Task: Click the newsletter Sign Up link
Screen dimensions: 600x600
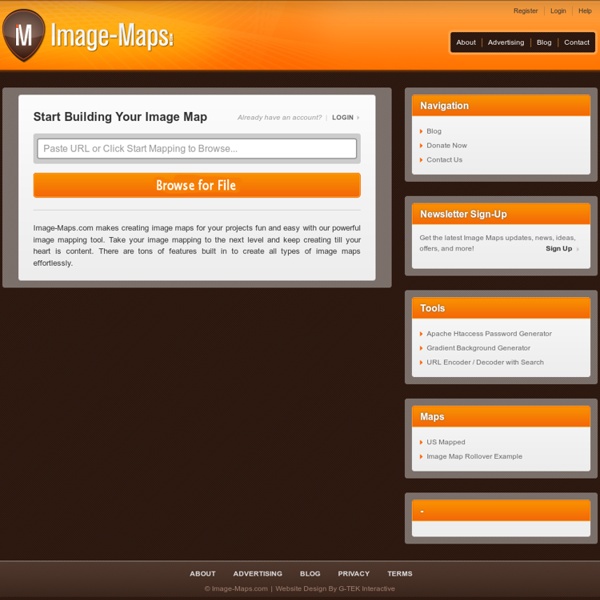Action: pyautogui.click(x=559, y=249)
